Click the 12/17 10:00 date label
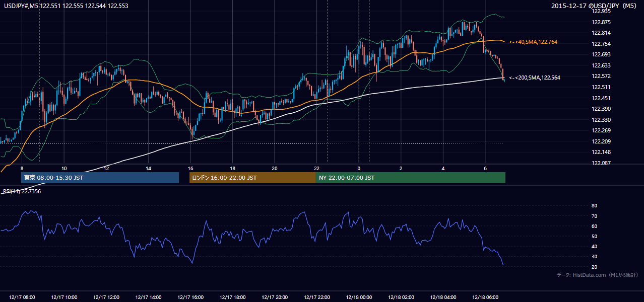Image resolution: width=644 pixels, height=302 pixels. pos(64,297)
